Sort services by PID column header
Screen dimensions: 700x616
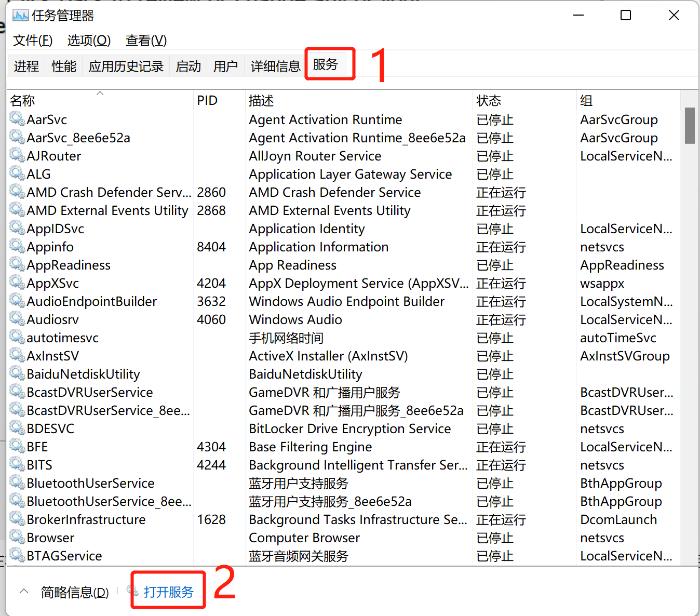[219, 100]
